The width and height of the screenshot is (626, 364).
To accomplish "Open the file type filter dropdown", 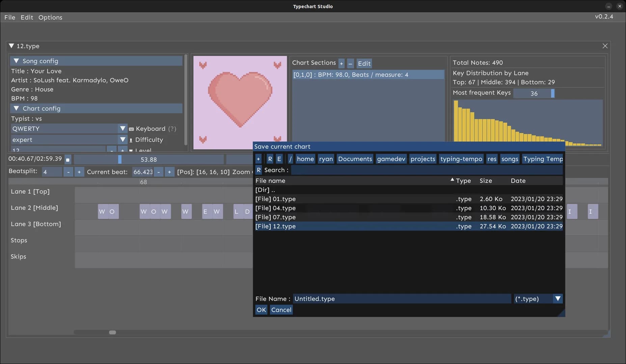I will [x=558, y=299].
